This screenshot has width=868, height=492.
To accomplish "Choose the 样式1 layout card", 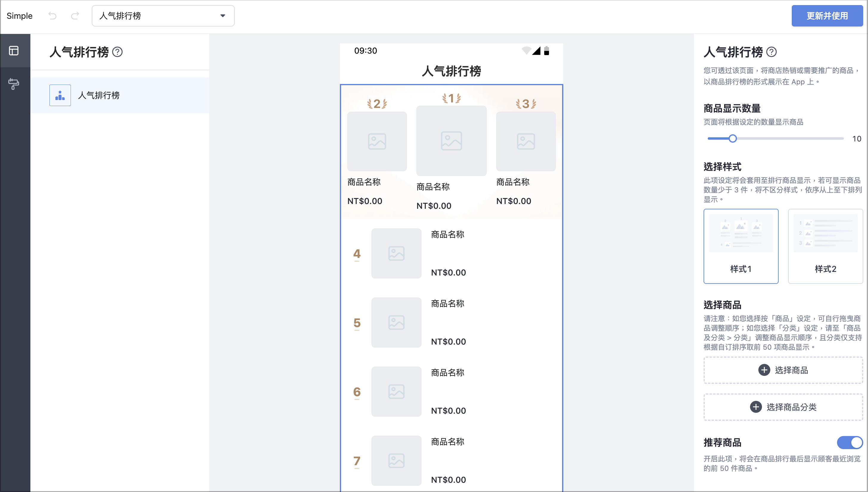I will point(741,246).
